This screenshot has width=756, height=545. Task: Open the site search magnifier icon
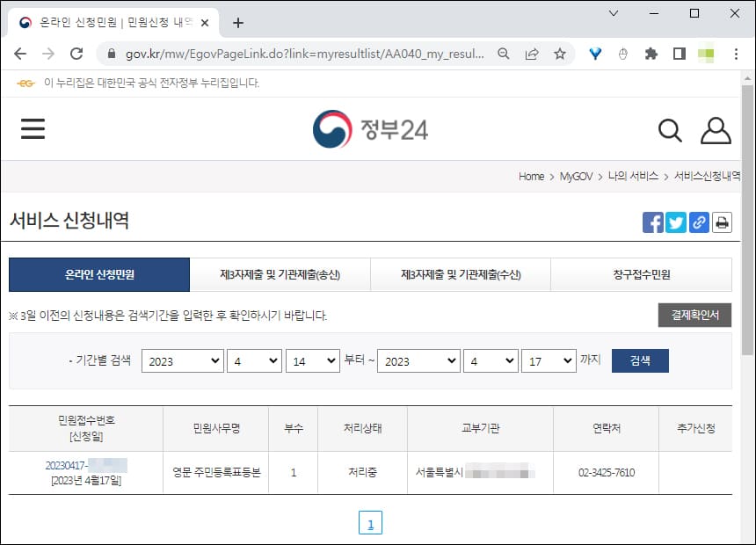670,129
